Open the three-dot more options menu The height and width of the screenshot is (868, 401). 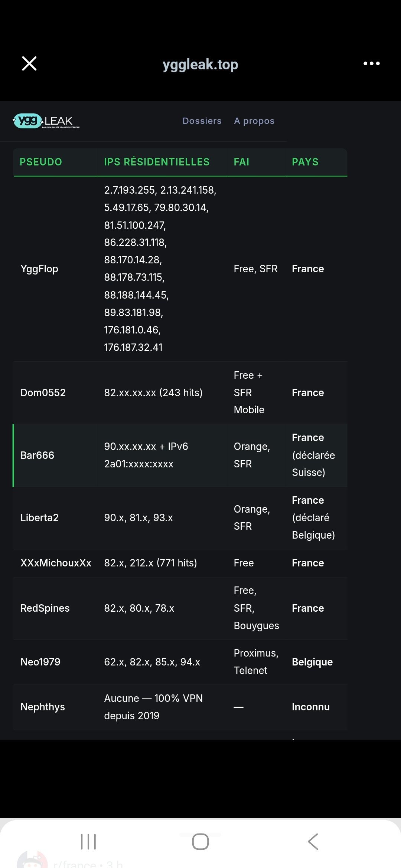pyautogui.click(x=371, y=63)
